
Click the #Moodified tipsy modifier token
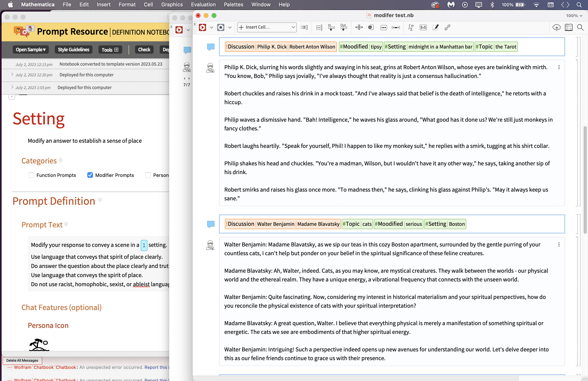(x=361, y=47)
